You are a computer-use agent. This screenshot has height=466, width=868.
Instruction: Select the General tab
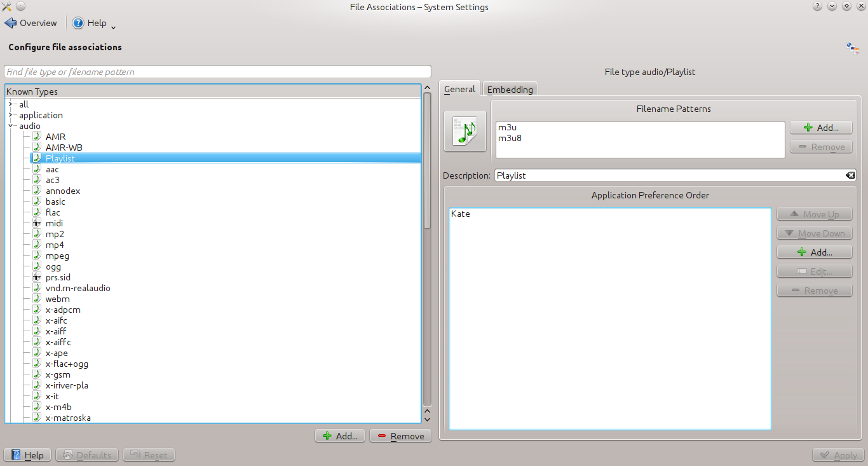459,90
